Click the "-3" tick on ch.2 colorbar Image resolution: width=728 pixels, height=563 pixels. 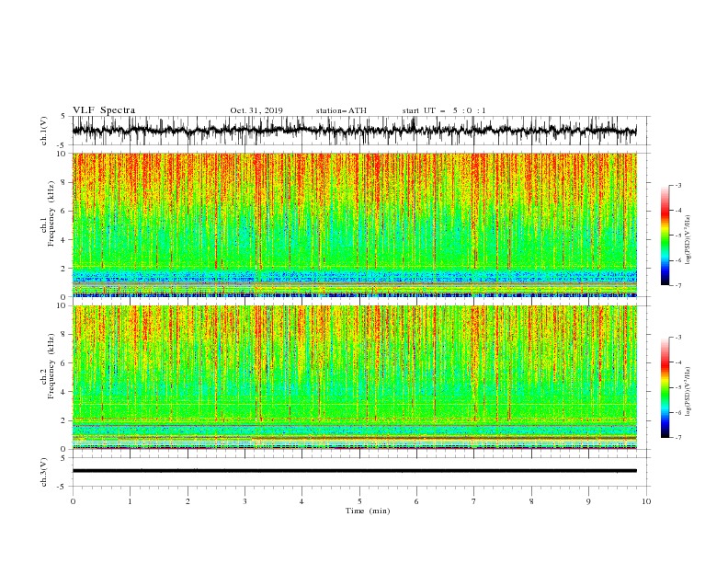coord(678,338)
